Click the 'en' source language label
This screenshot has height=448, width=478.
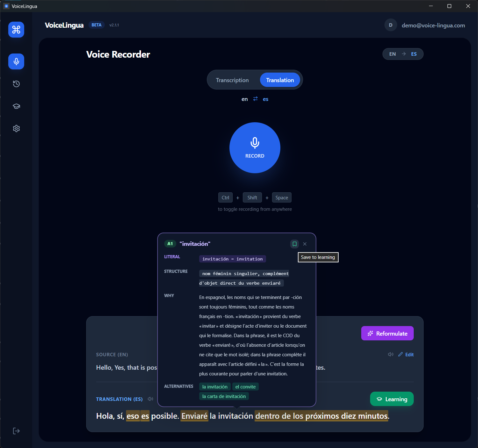[x=244, y=99]
